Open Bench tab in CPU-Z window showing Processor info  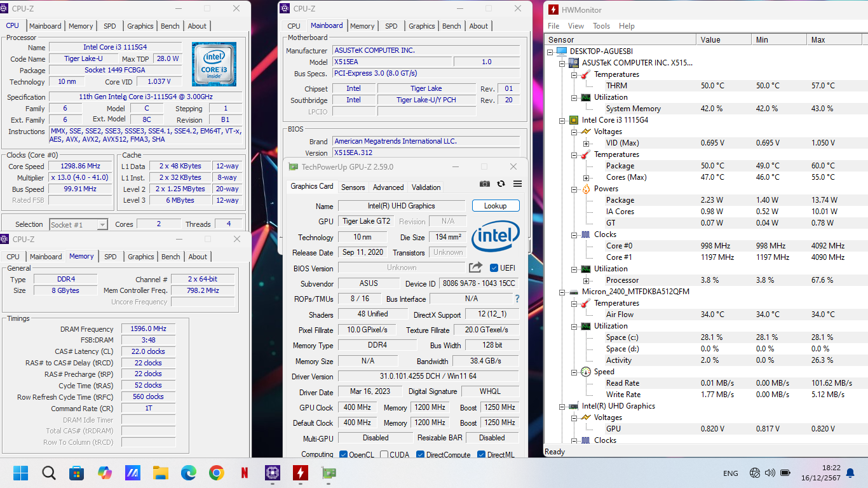click(x=170, y=26)
